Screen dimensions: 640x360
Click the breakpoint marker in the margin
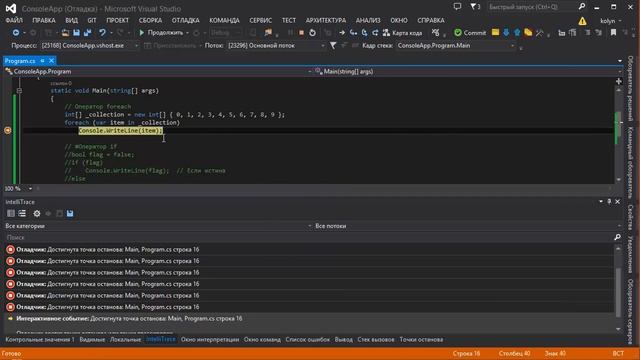7,130
